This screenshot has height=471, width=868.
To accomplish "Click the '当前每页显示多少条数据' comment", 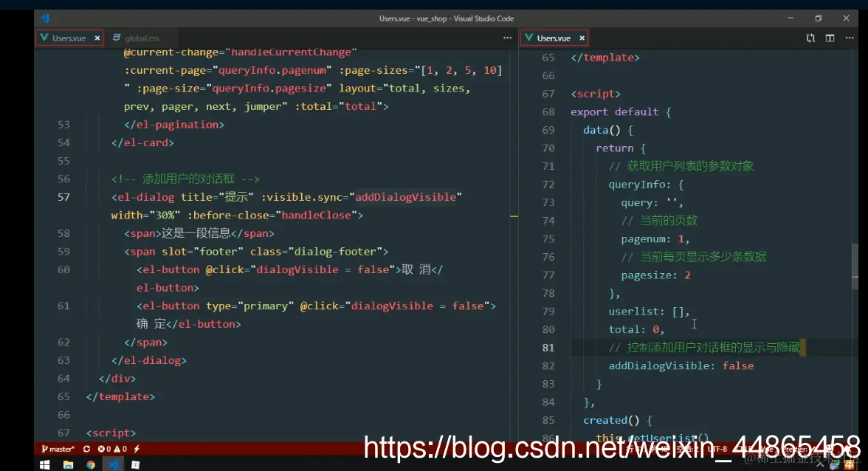I will (694, 257).
